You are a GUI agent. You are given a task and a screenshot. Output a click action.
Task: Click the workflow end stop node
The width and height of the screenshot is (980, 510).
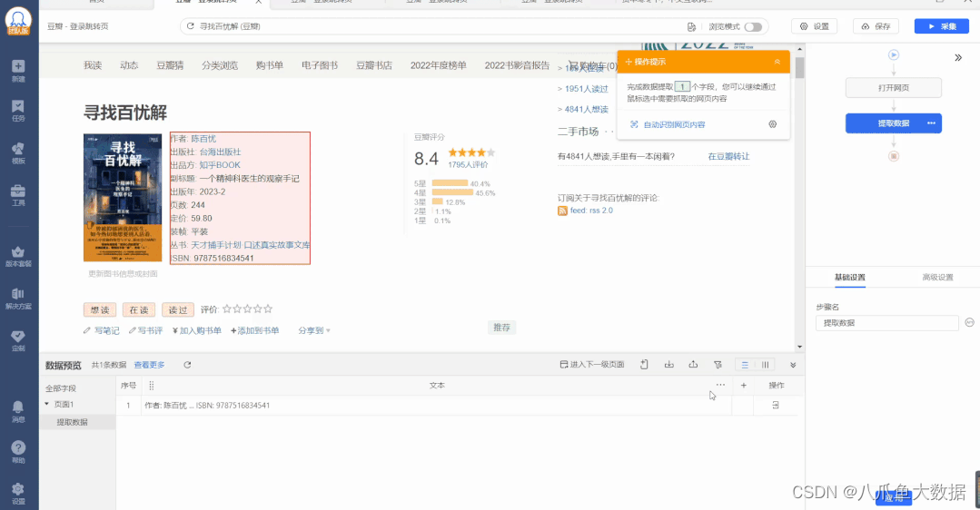(x=894, y=156)
